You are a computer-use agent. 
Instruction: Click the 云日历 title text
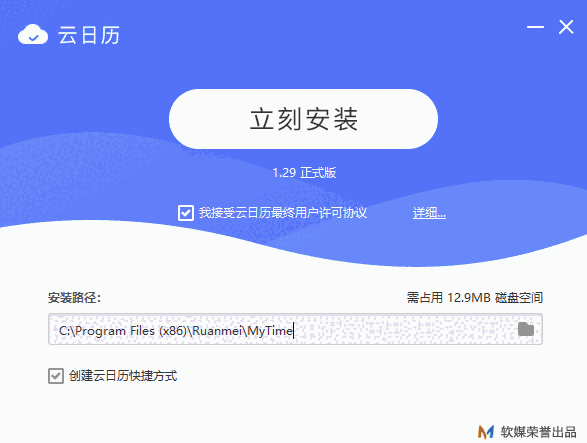click(89, 36)
